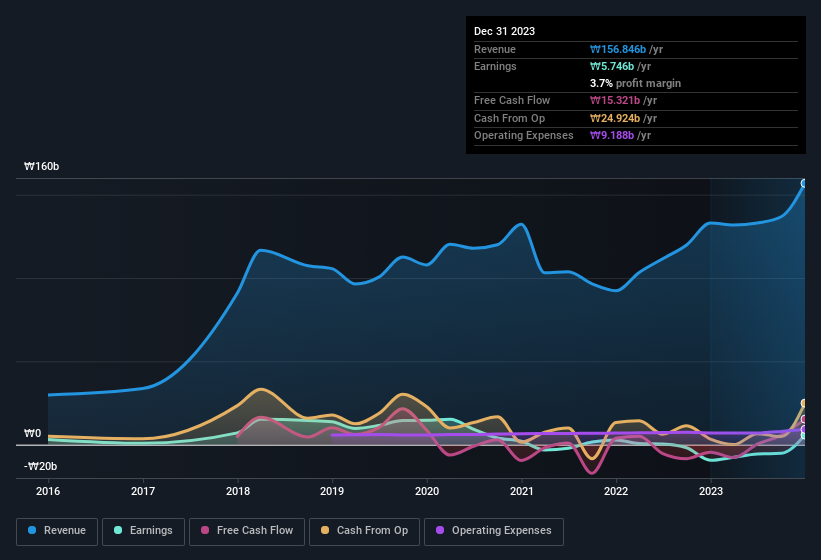Click the 3.7% profit margin text

pos(635,83)
